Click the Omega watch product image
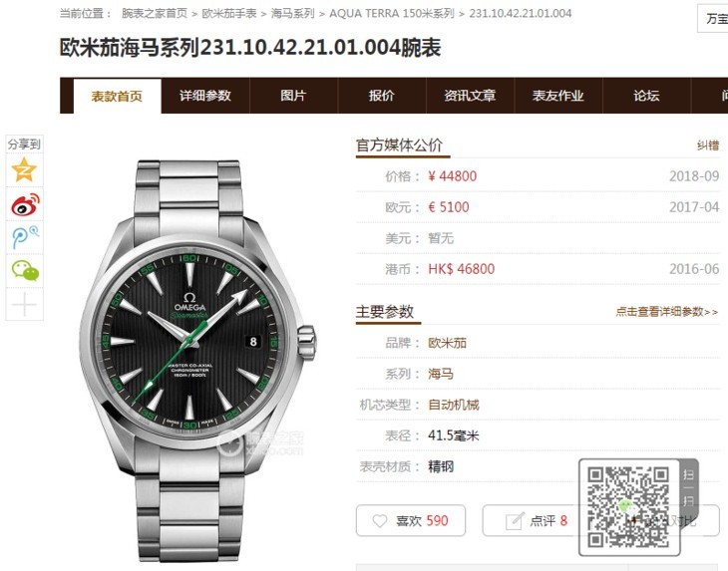The image size is (728, 571). pyautogui.click(x=198, y=362)
